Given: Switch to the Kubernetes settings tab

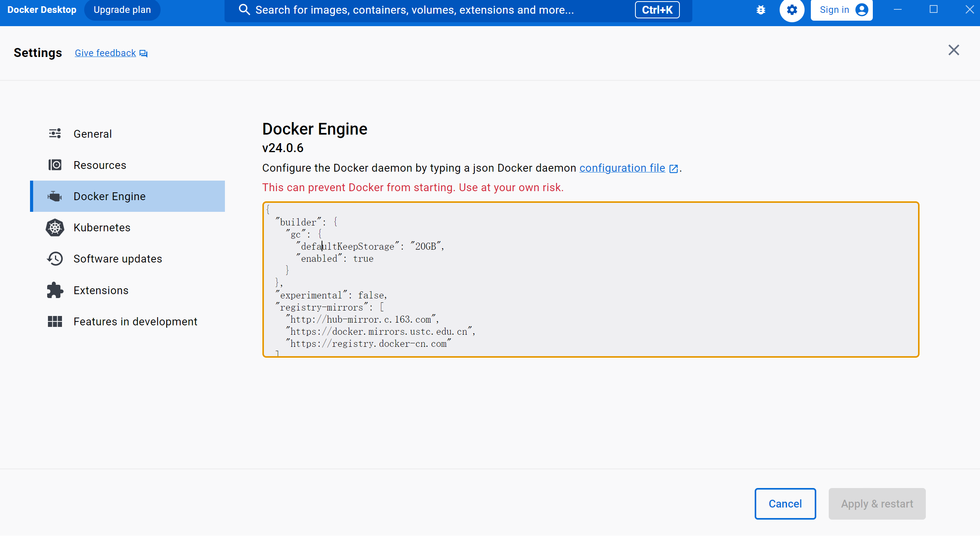Looking at the screenshot, I should pyautogui.click(x=102, y=227).
